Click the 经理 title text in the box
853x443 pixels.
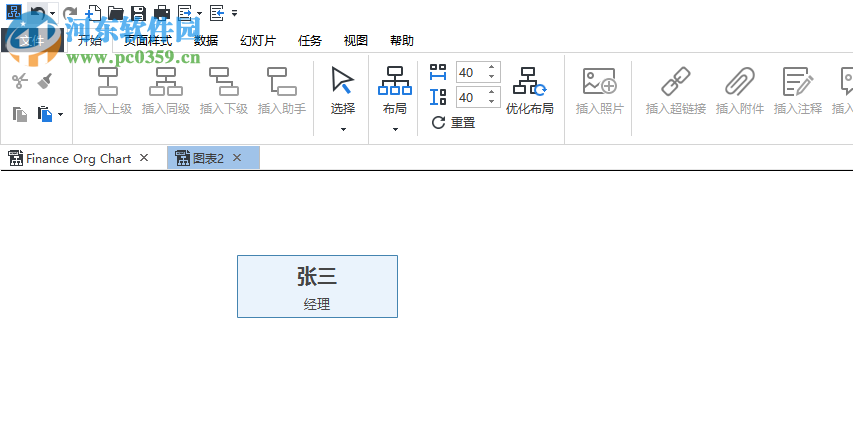pyautogui.click(x=317, y=304)
